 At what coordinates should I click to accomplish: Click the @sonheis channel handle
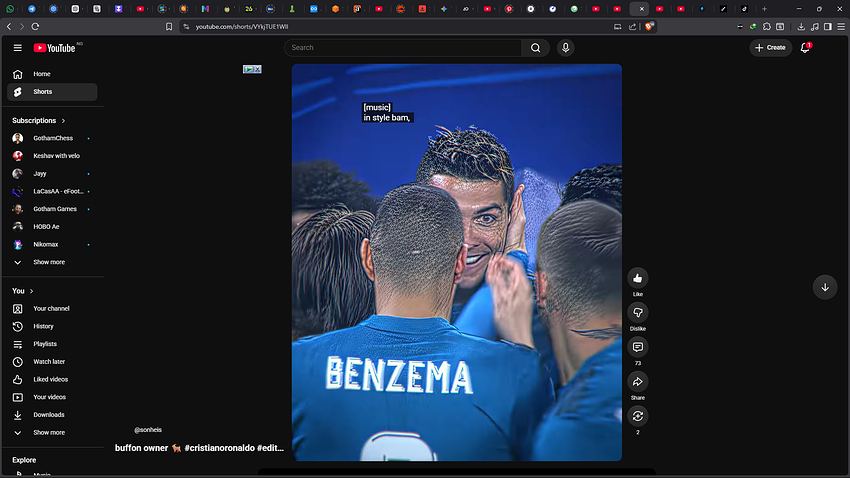(148, 430)
